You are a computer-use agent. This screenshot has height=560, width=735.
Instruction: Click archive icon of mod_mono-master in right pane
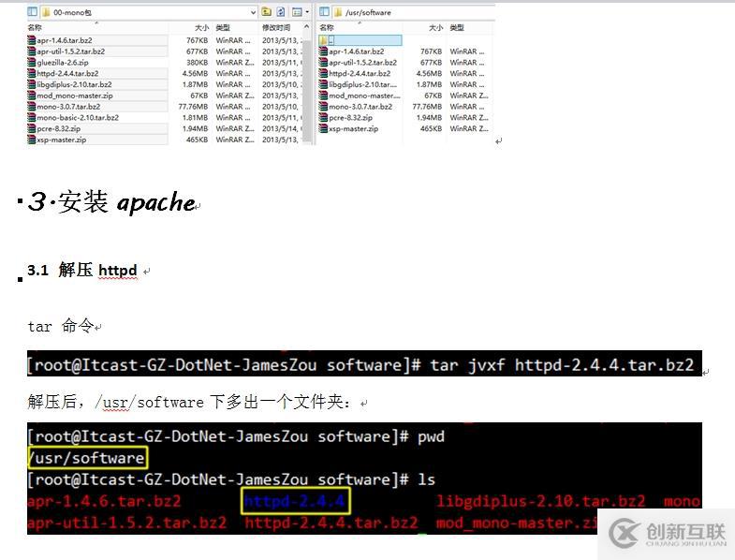coord(323,96)
